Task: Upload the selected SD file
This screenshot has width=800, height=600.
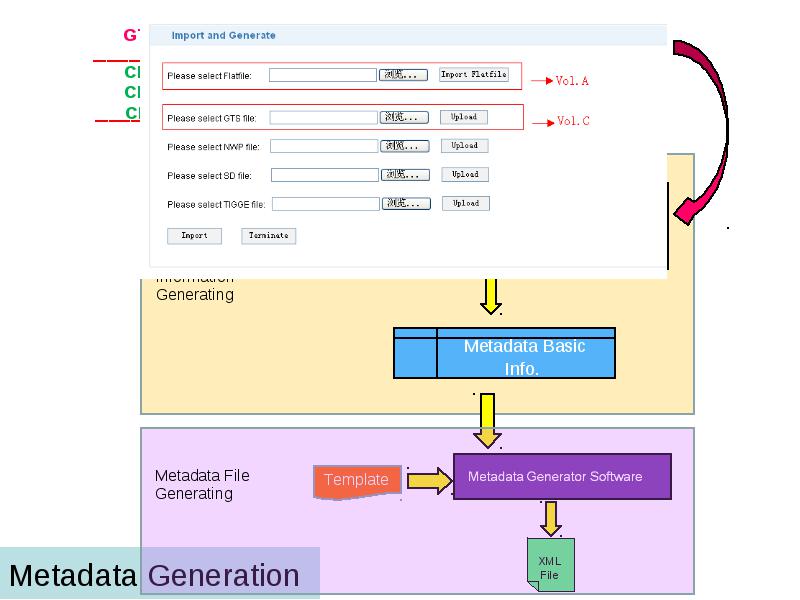Action: (x=465, y=174)
